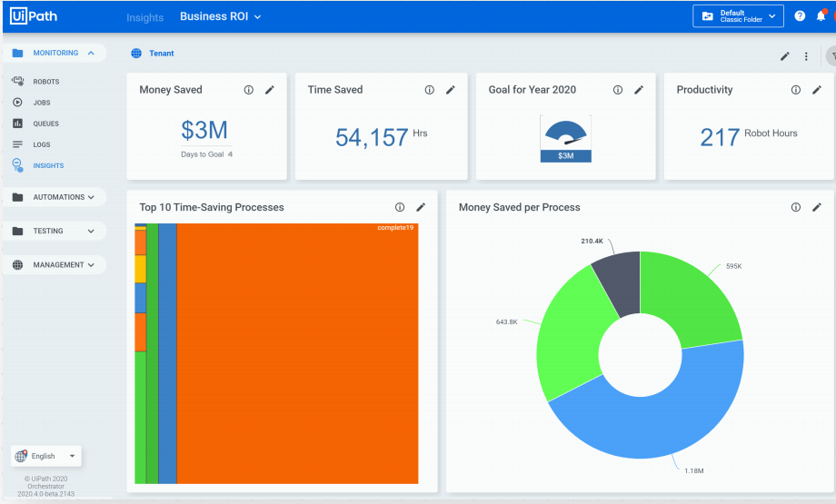836x504 pixels.
Task: Edit the Productivity card
Action: pyautogui.click(x=817, y=90)
